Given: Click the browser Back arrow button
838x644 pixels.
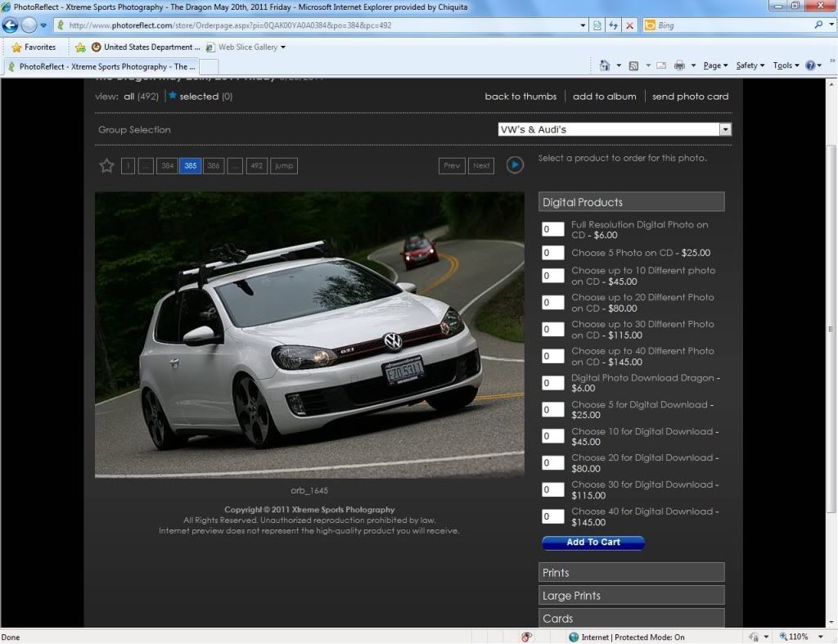Looking at the screenshot, I should (x=10, y=25).
